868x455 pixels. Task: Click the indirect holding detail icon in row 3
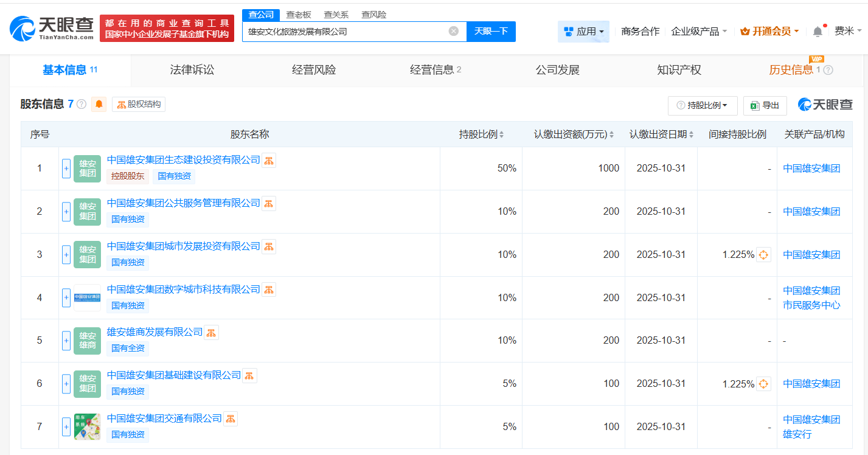(x=763, y=255)
